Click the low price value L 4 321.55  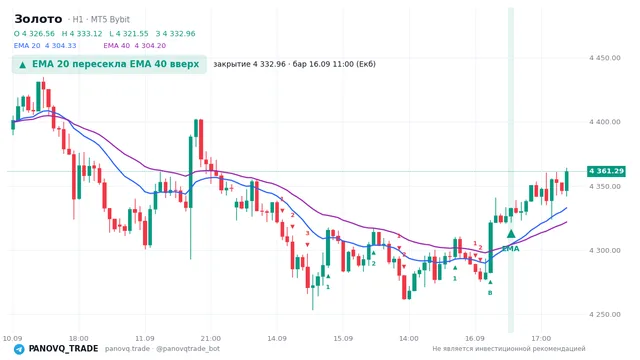(x=129, y=33)
